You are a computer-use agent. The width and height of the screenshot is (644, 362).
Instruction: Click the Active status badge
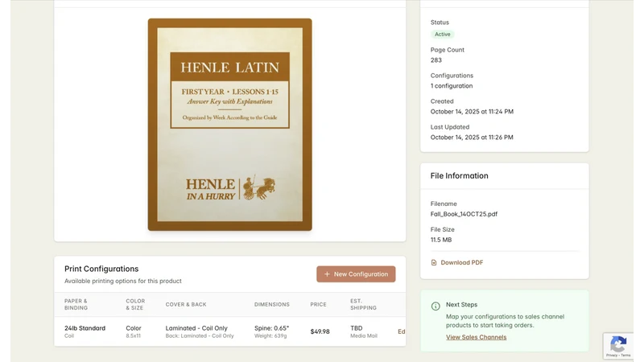[442, 35]
